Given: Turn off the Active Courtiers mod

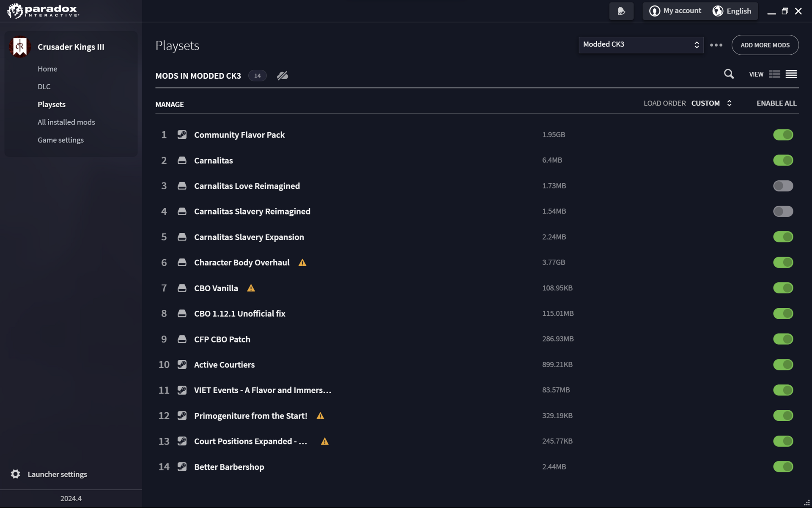Looking at the screenshot, I should coord(783,364).
